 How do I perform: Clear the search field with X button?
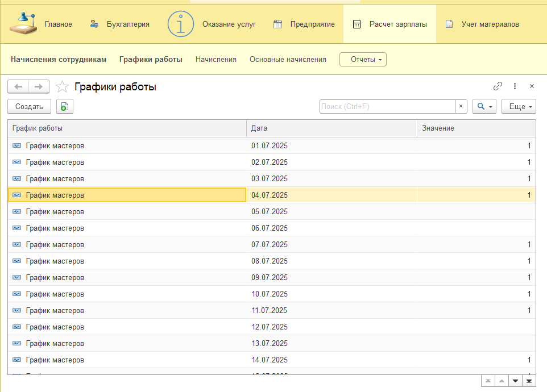[x=462, y=106]
